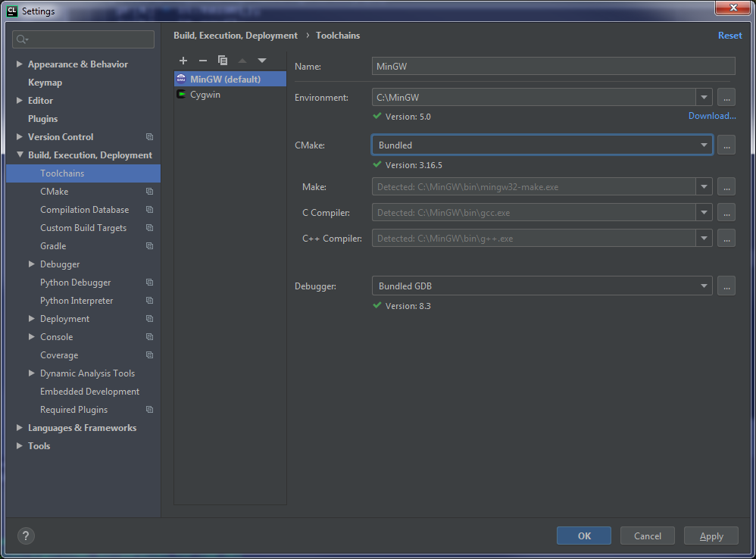Browse for Debugger with ellipsis button
Viewport: 756px width, 559px height.
pos(726,286)
